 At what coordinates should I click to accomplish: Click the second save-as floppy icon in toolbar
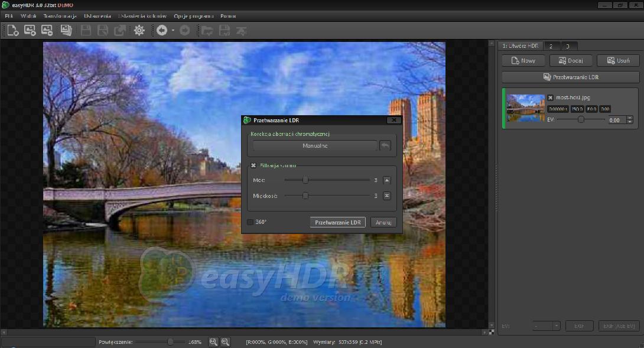coord(103,30)
